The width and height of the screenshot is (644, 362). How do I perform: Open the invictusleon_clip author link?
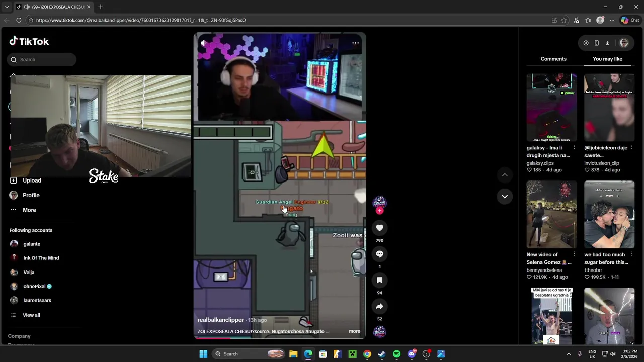[602, 163]
